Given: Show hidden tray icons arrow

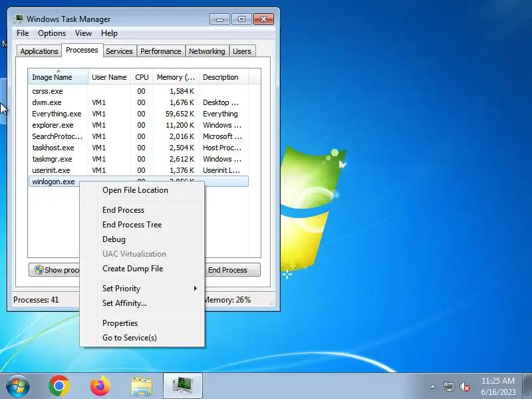Looking at the screenshot, I should pos(433,386).
